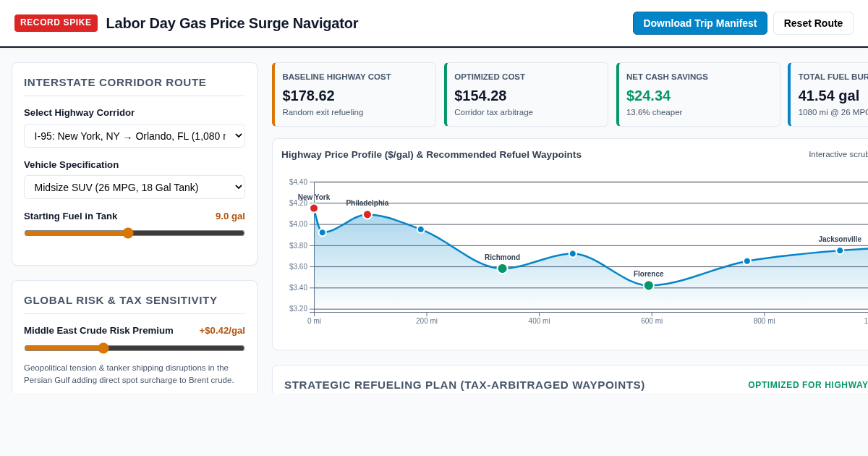Click the +$0.42/gal risk premium value

[x=222, y=330]
